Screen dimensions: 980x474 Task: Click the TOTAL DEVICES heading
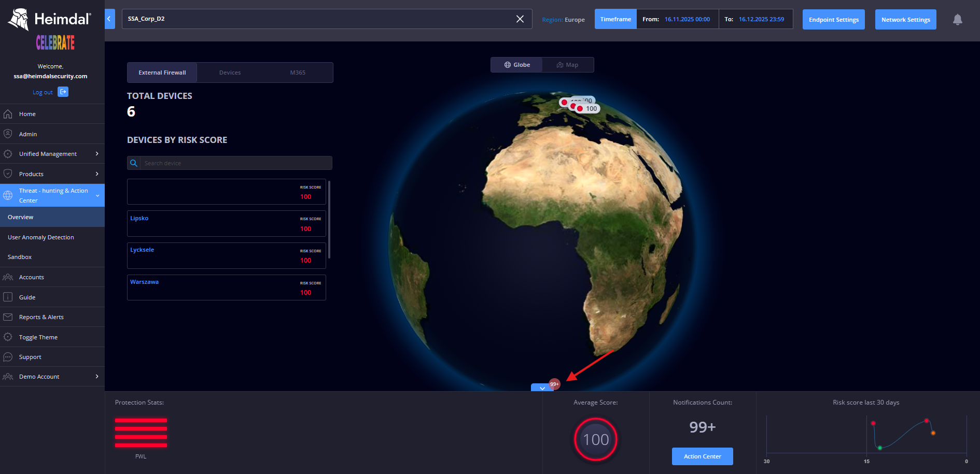(160, 96)
